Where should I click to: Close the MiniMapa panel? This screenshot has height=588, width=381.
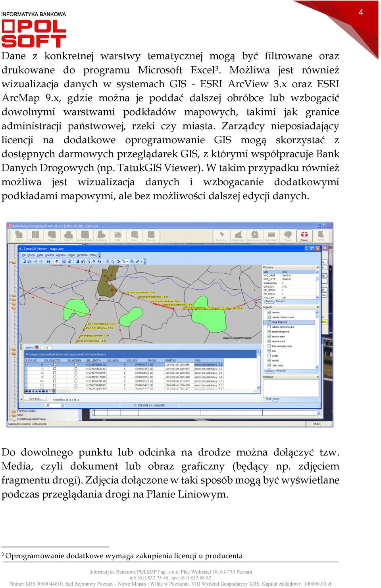[317, 377]
